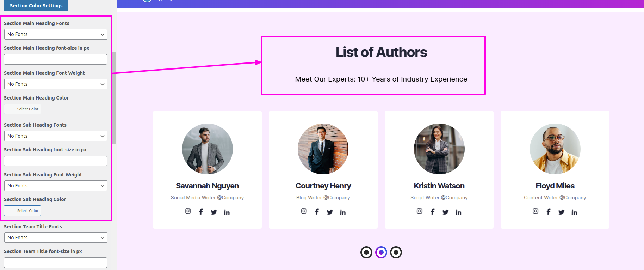Image resolution: width=644 pixels, height=270 pixels.
Task: Open Kristin Watson's Twitter icon
Action: click(x=446, y=212)
